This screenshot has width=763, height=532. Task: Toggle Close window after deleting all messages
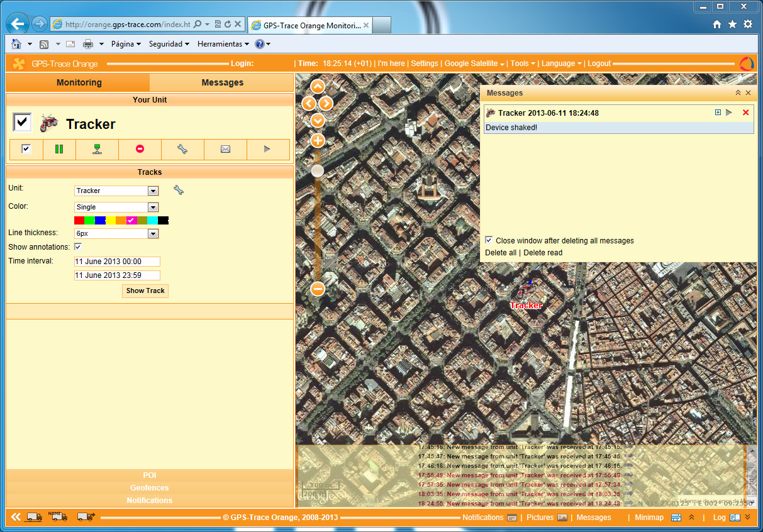(x=489, y=240)
